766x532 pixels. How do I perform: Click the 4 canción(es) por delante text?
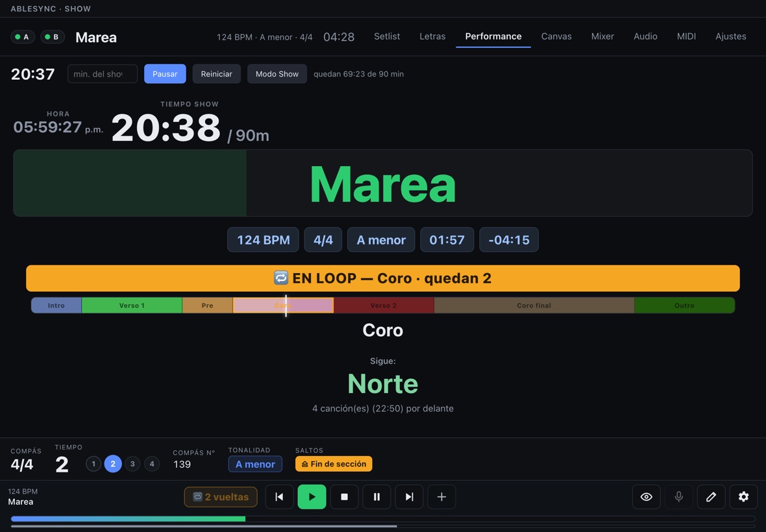pos(383,409)
